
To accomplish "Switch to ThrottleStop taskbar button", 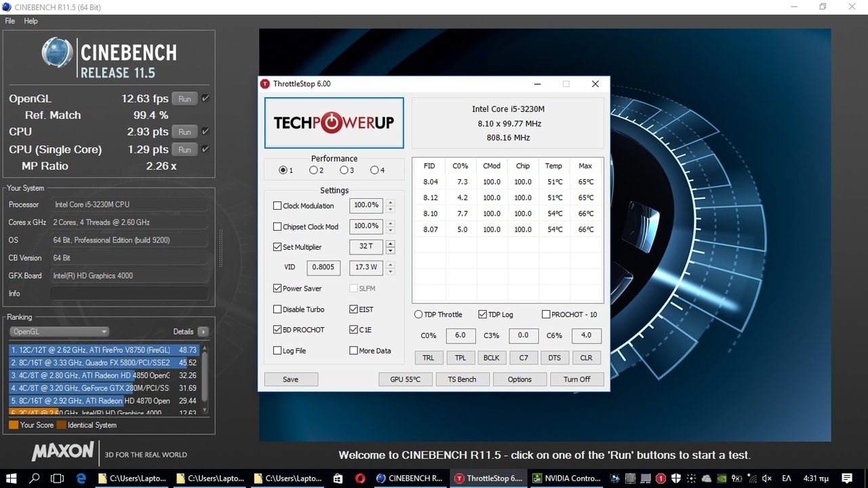I will coord(488,478).
